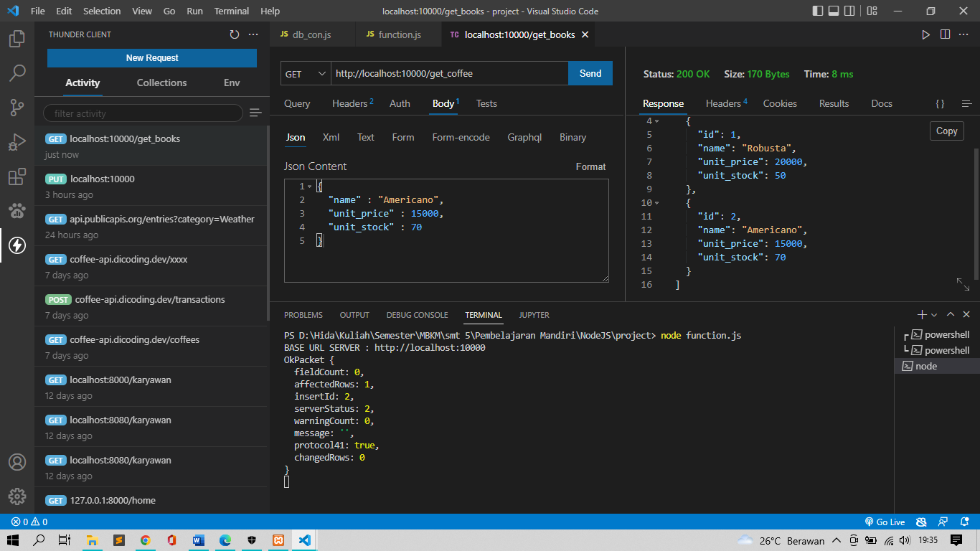980x551 pixels.
Task: Open Thunder Client more actions ellipsis
Action: point(253,34)
